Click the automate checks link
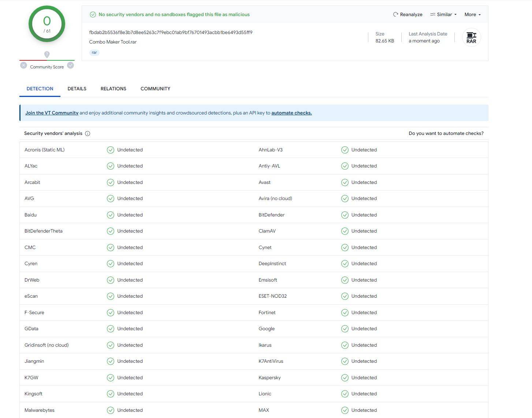This screenshot has width=532, height=418. coord(291,113)
